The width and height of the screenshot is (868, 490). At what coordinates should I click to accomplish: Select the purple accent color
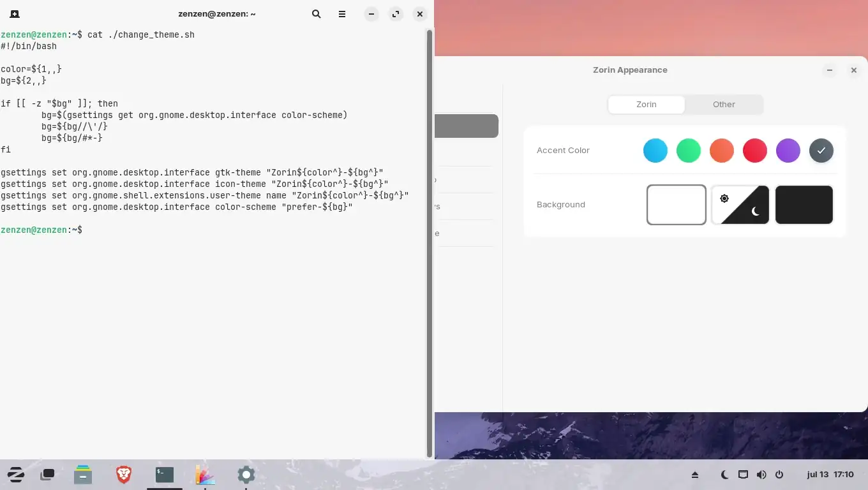click(788, 151)
